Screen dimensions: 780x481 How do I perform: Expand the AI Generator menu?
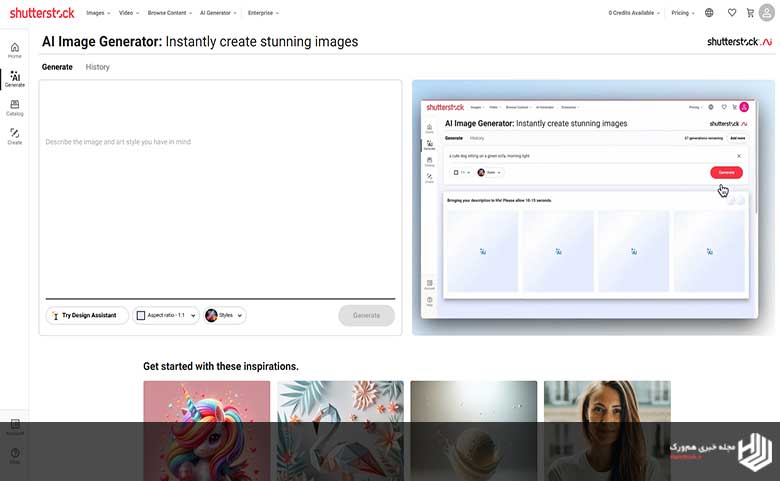point(218,13)
